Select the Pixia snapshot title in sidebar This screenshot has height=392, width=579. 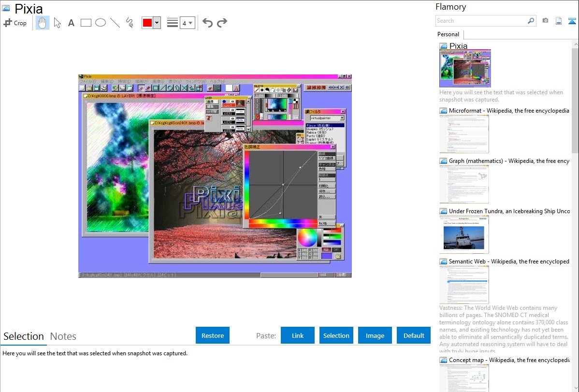458,46
